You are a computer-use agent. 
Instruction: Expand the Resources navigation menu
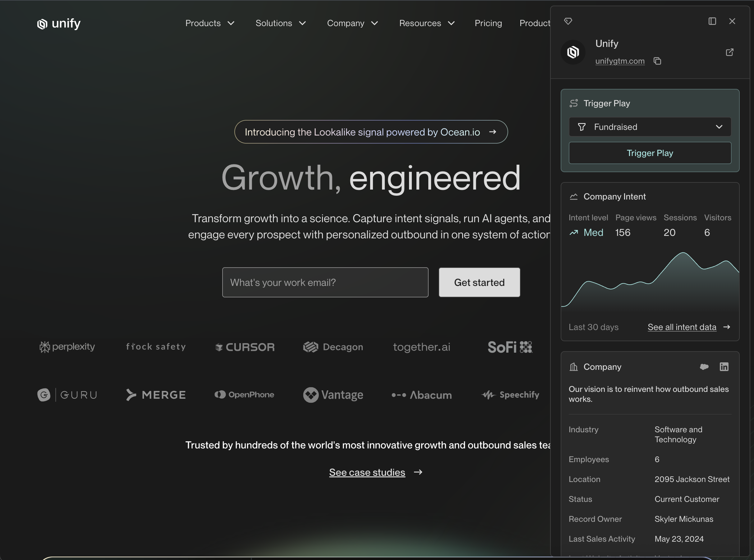(x=427, y=23)
